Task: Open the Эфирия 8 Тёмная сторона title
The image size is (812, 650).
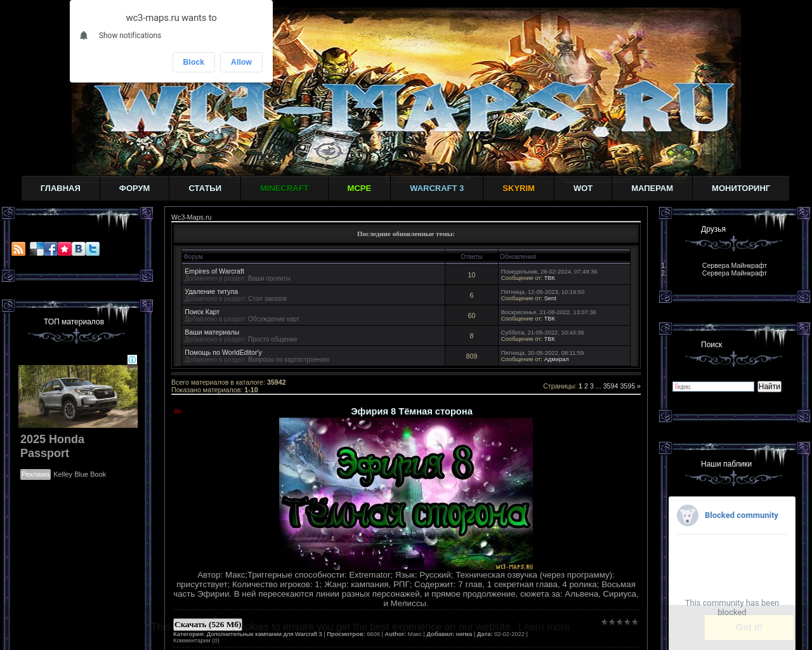Action: tap(412, 411)
